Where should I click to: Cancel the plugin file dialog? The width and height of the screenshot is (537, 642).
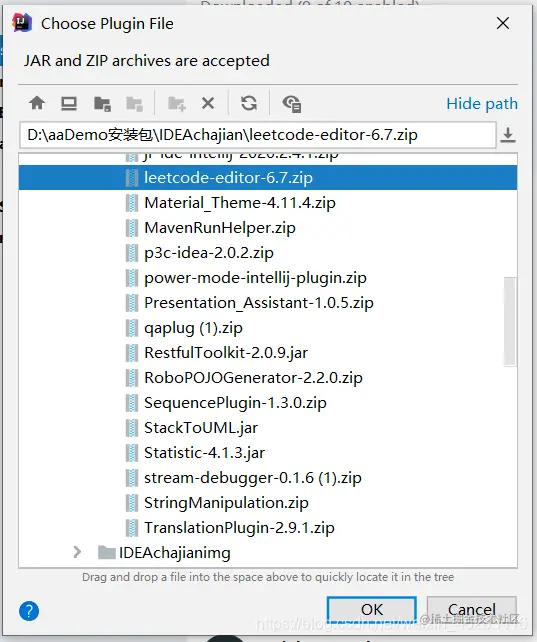[472, 610]
